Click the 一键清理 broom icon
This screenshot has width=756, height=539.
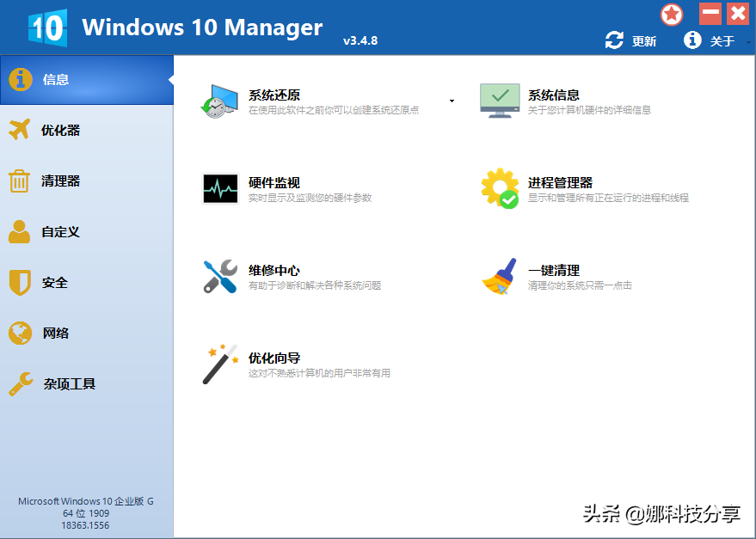tap(500, 276)
